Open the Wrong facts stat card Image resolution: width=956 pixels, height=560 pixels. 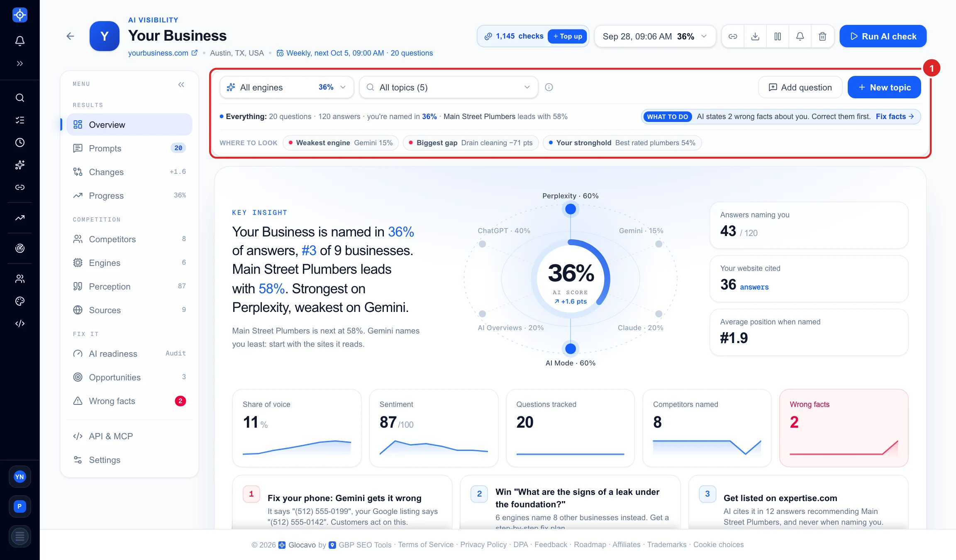pyautogui.click(x=844, y=428)
